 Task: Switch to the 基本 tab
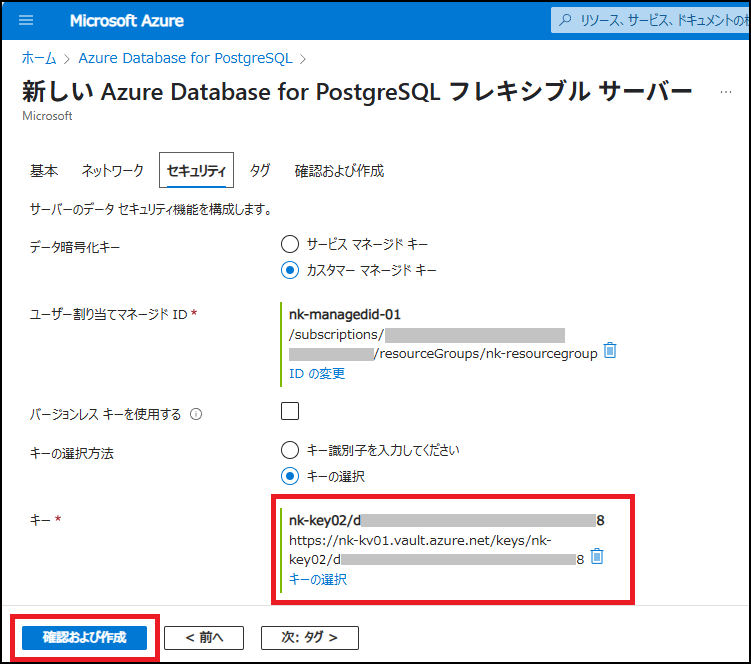coord(44,171)
